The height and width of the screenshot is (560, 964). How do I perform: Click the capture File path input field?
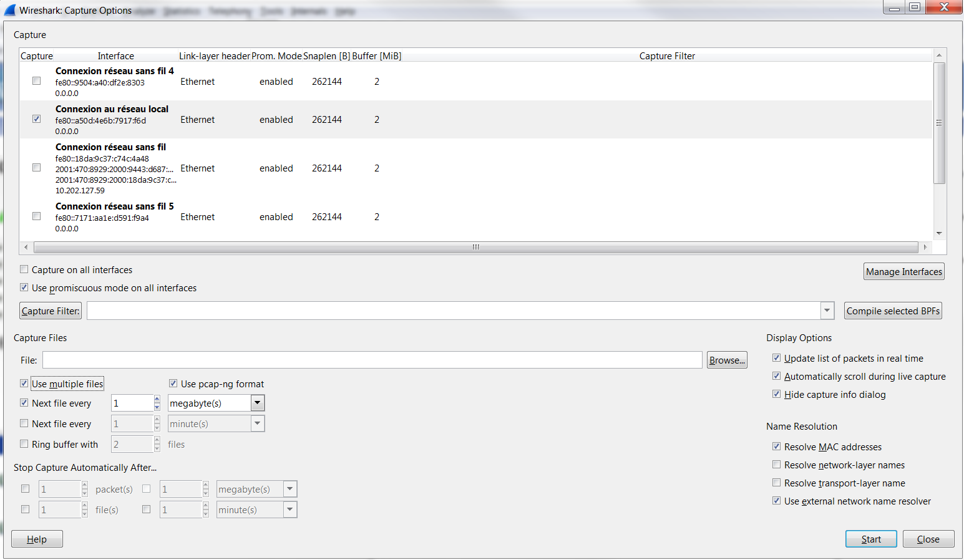tap(372, 360)
